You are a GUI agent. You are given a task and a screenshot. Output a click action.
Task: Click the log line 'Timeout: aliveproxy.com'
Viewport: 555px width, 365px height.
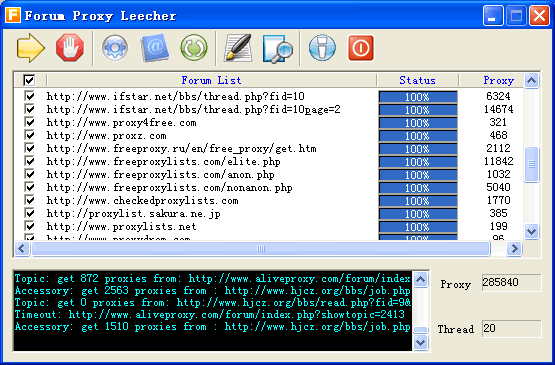[x=210, y=314]
